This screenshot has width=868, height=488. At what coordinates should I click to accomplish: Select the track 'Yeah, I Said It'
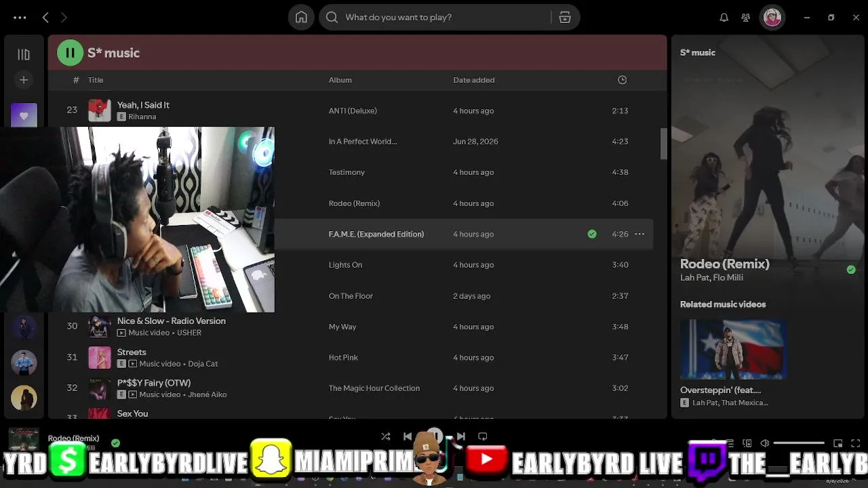pos(143,105)
